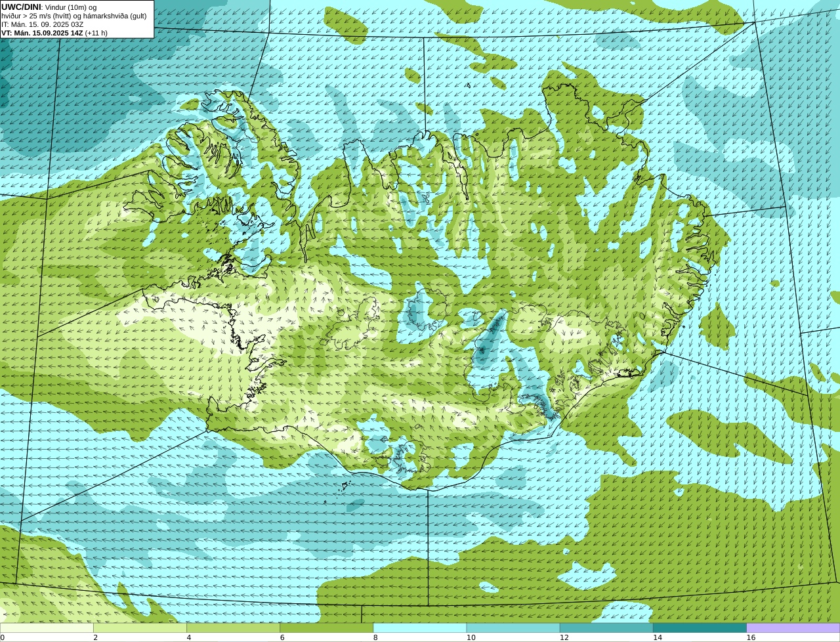Click the olive green 6–8 m/s color swatch

coord(326,628)
